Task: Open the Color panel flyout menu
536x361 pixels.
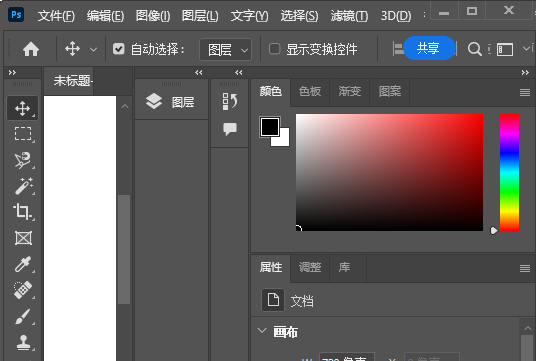Action: tap(525, 92)
